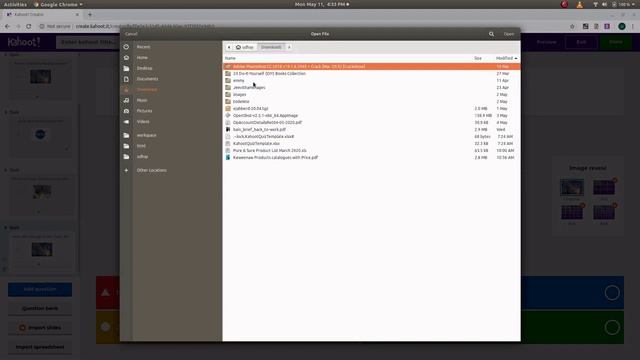This screenshot has width=640, height=360.
Task: Click Kahoot title input field
Action: pos(88,42)
